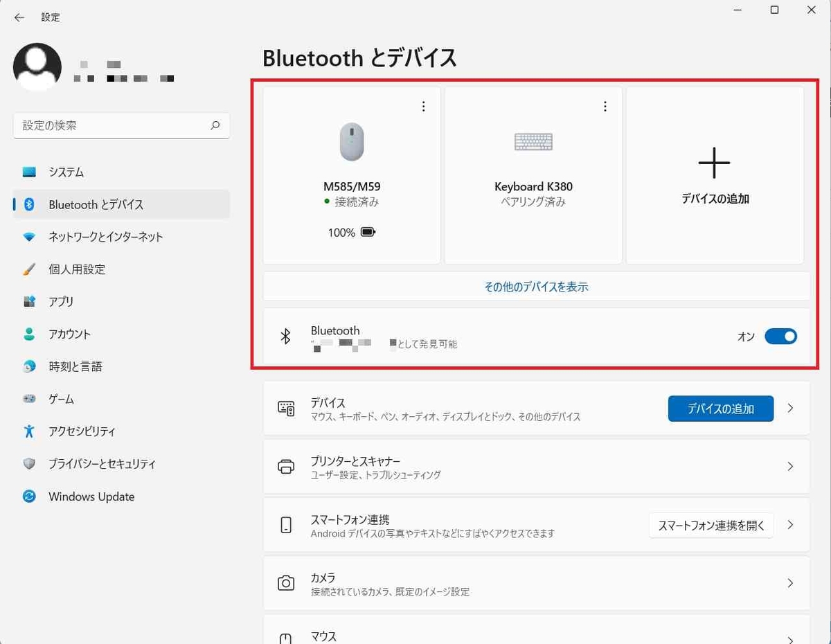The image size is (831, 644).
Task: Select 個人用設定 in sidebar
Action: [121, 269]
